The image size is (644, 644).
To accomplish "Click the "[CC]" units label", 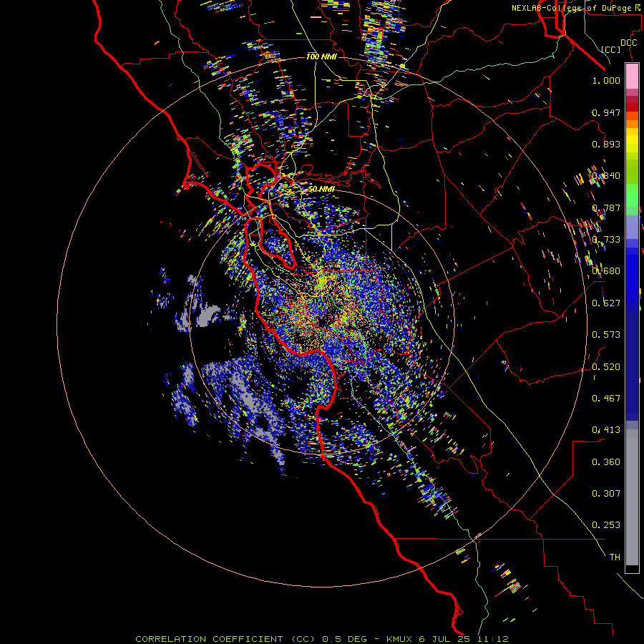I will (x=611, y=49).
